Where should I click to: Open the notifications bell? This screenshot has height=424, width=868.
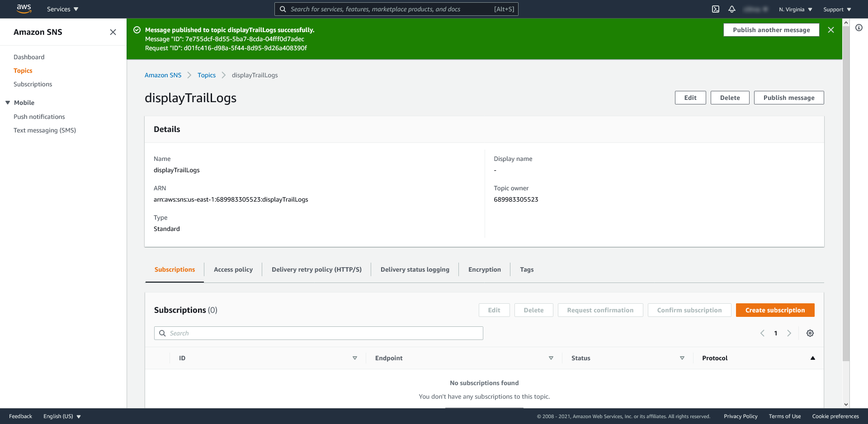point(732,9)
